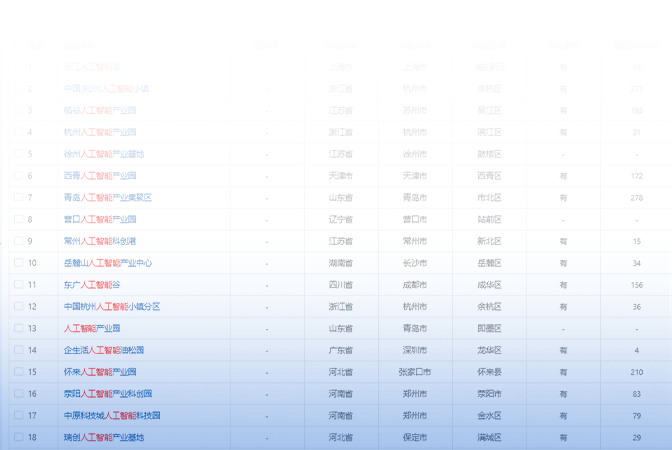672x450 pixels.
Task: Click the 210 count in row 15
Action: coord(637,372)
